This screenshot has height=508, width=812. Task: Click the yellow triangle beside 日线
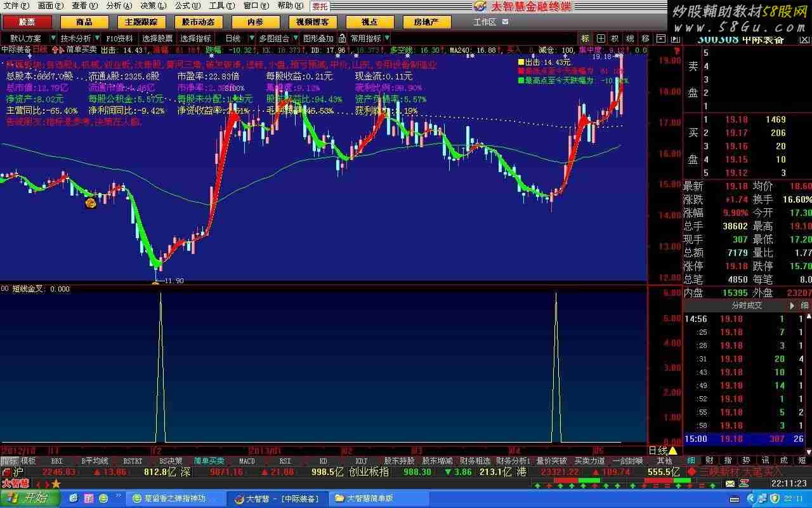click(672, 450)
